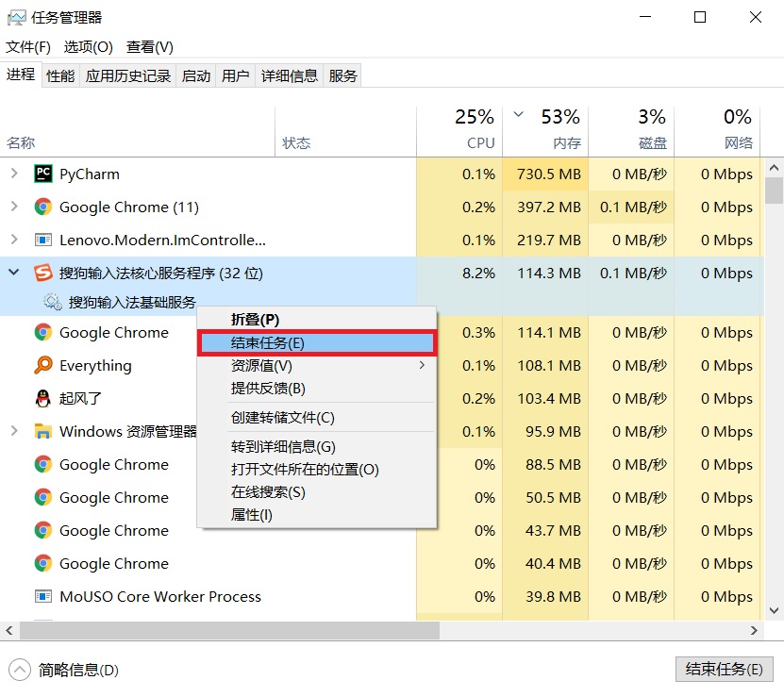Click the Sogou input method core service icon
This screenshot has width=784, height=697.
point(43,273)
